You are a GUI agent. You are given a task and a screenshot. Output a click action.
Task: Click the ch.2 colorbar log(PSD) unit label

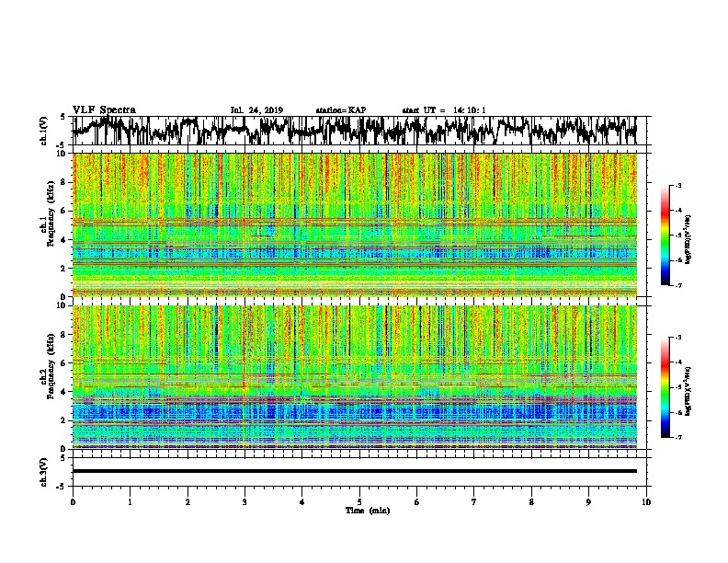(688, 391)
